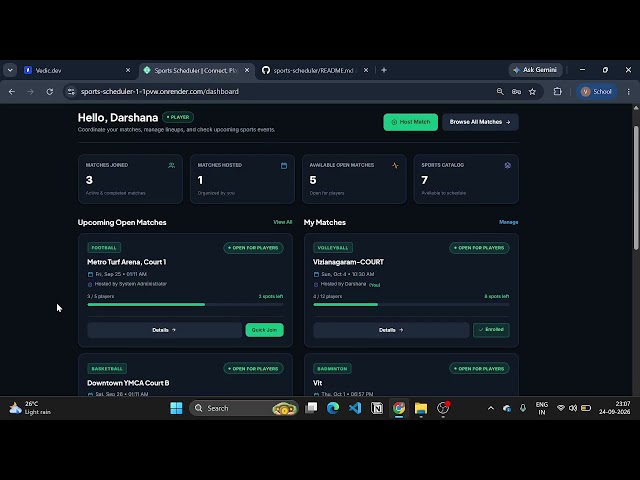Image resolution: width=640 pixels, height=480 pixels.
Task: Close the Sports Scheduler tab
Action: 247,70
